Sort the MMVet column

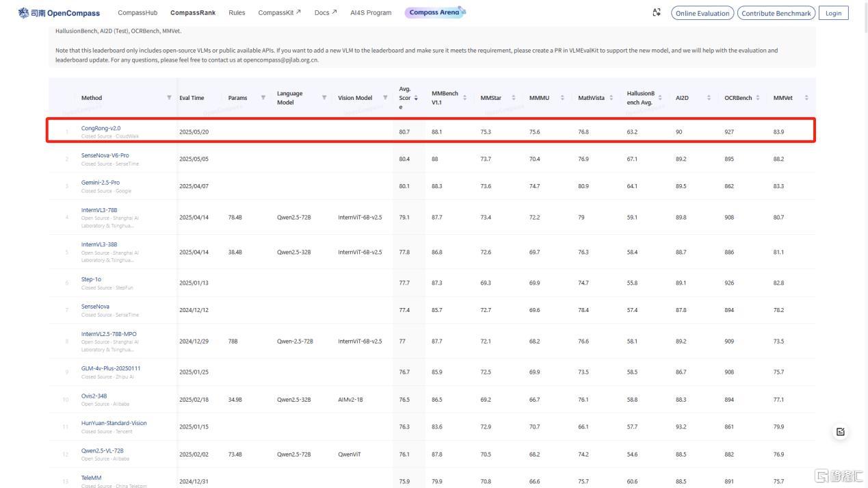pos(806,98)
